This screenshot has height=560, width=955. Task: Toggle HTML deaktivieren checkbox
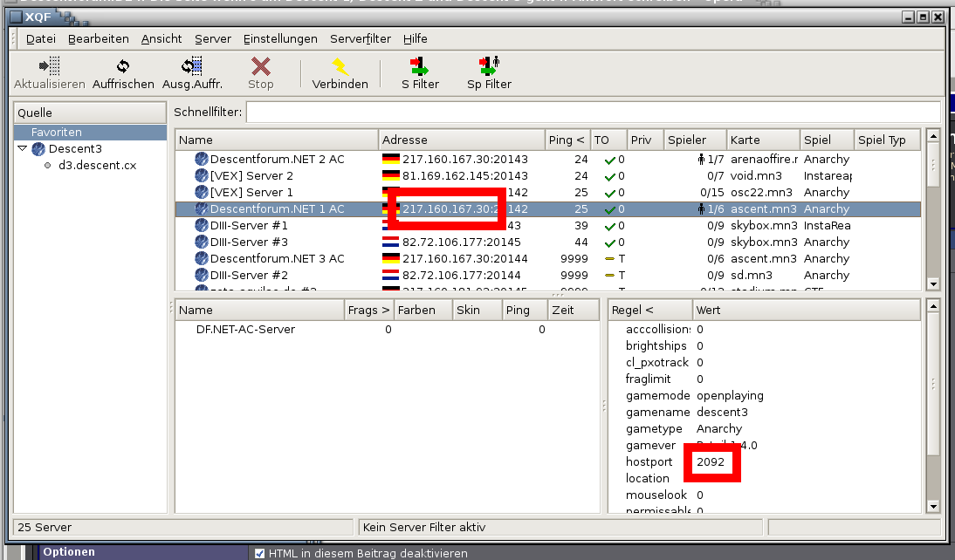pos(259,553)
